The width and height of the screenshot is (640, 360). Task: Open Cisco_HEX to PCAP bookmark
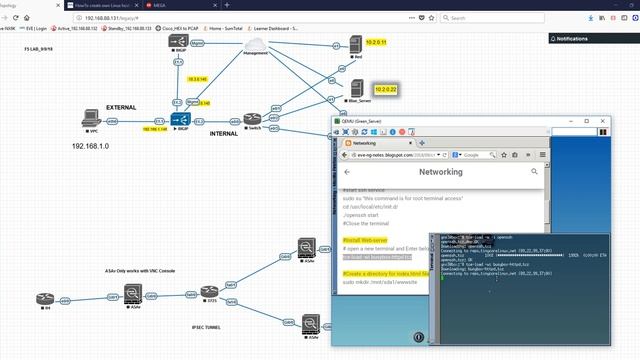click(x=177, y=29)
